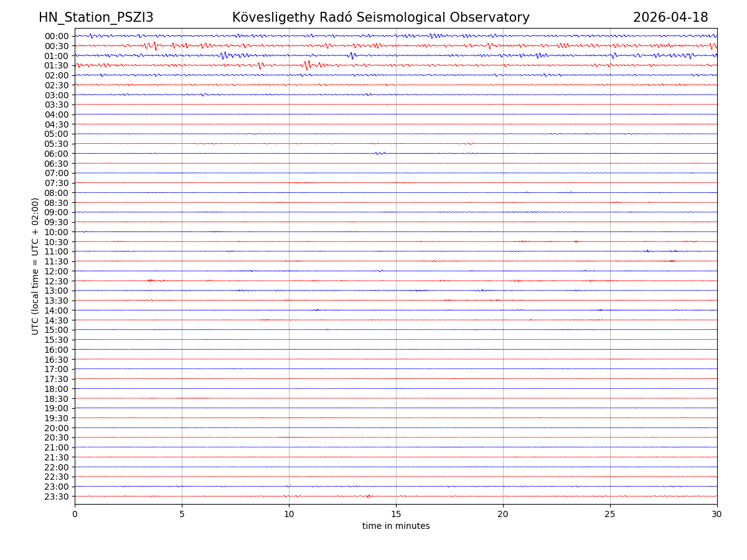Click the large red spike in 01:30 trace
This screenshot has height=560, width=747.
click(x=306, y=65)
